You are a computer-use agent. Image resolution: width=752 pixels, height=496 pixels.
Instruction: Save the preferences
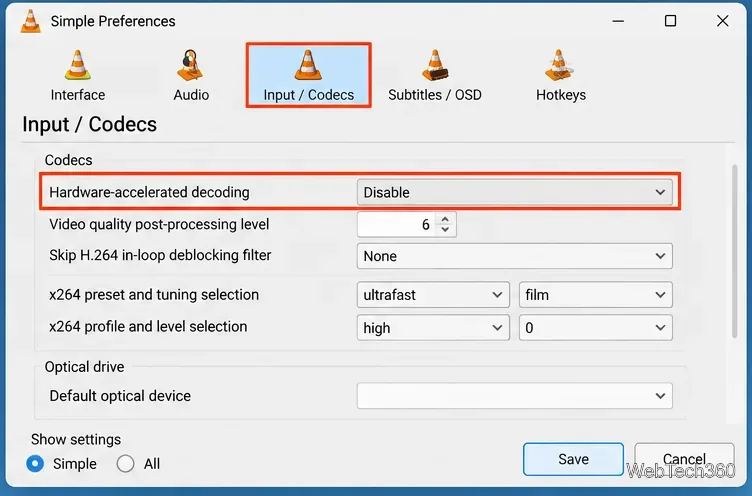[573, 459]
